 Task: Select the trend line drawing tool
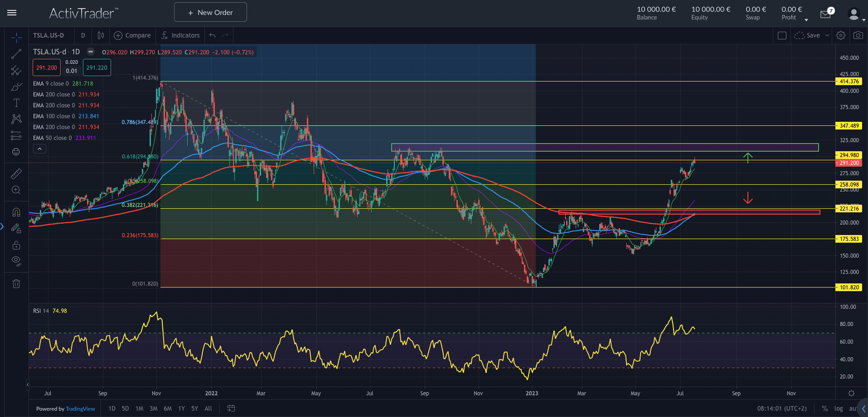click(x=16, y=54)
